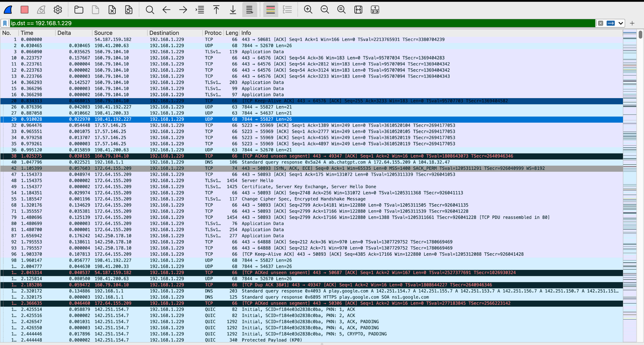Image resolution: width=644 pixels, height=345 pixels.
Task: Select DNS response for ab.chatgpt.com
Action: pyautogui.click(x=311, y=162)
